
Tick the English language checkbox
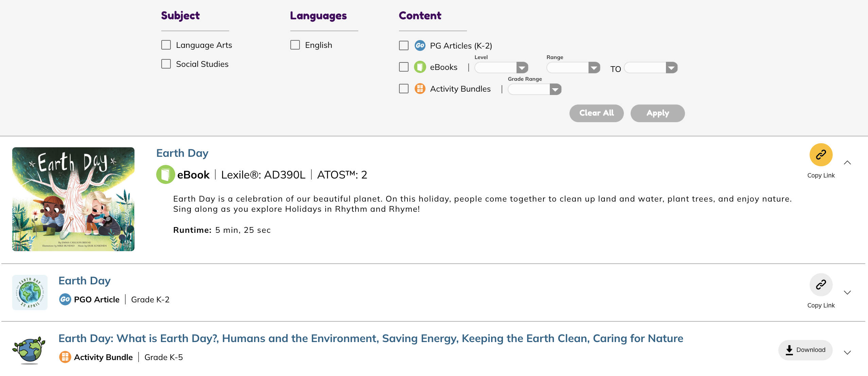(295, 45)
